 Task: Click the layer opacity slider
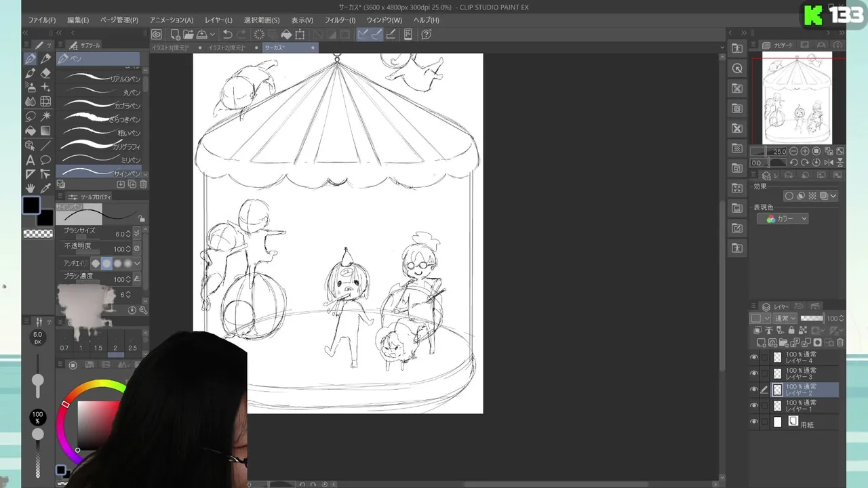(x=812, y=319)
